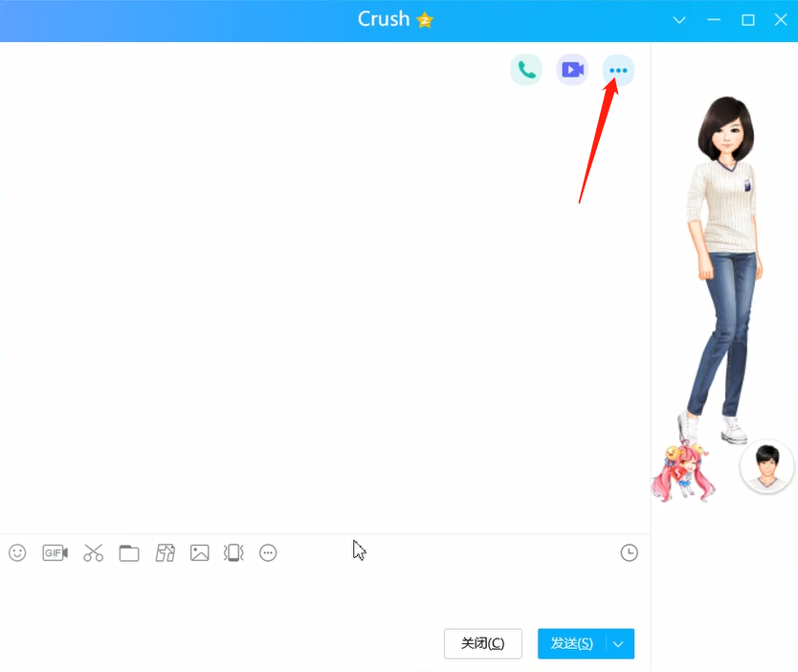Start a video call with Crush
Viewport: 798px width, 672px height.
572,70
